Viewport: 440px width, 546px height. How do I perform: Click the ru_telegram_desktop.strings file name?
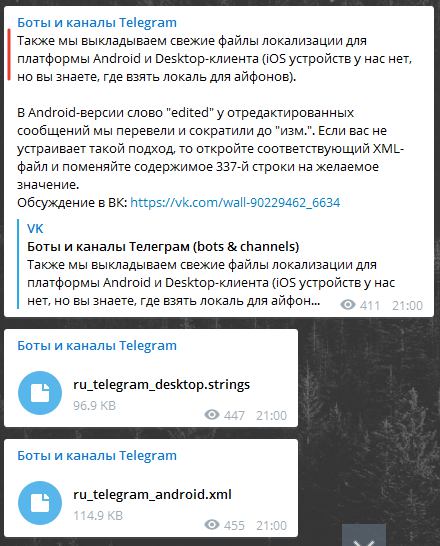(x=162, y=384)
